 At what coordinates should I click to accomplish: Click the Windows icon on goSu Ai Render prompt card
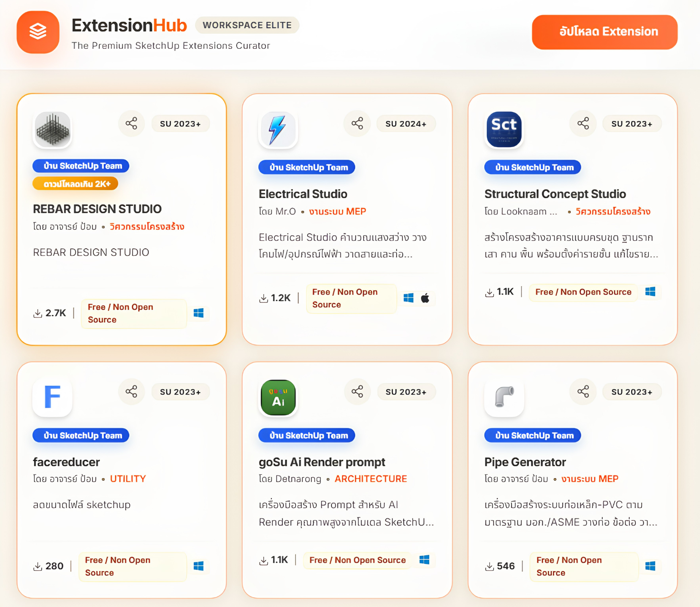click(x=424, y=560)
